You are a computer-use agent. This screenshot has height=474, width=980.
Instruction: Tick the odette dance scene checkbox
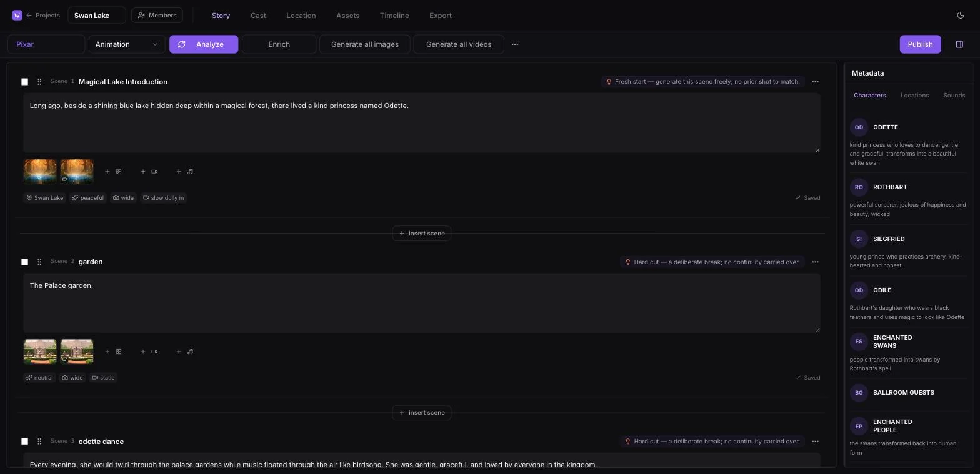tap(25, 442)
